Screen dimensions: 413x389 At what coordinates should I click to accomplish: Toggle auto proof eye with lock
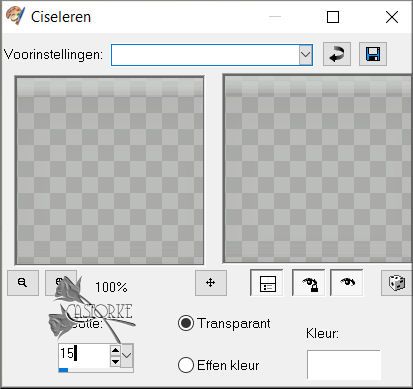click(x=309, y=283)
